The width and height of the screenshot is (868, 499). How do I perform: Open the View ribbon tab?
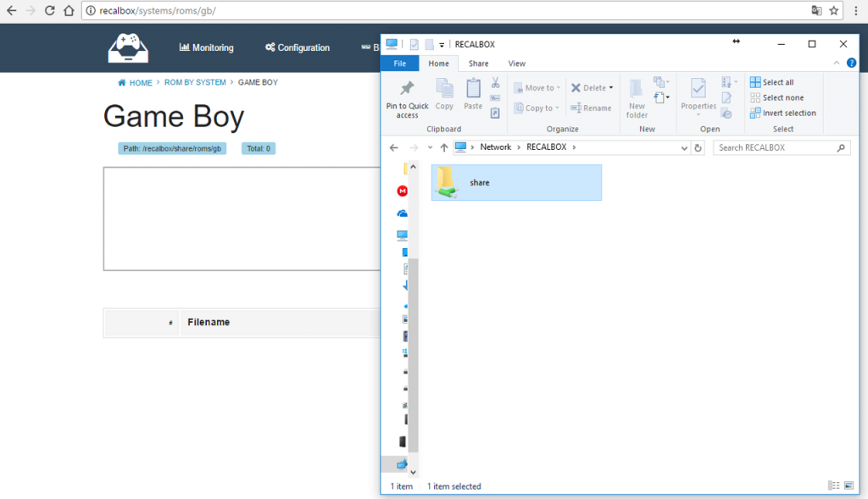point(516,64)
